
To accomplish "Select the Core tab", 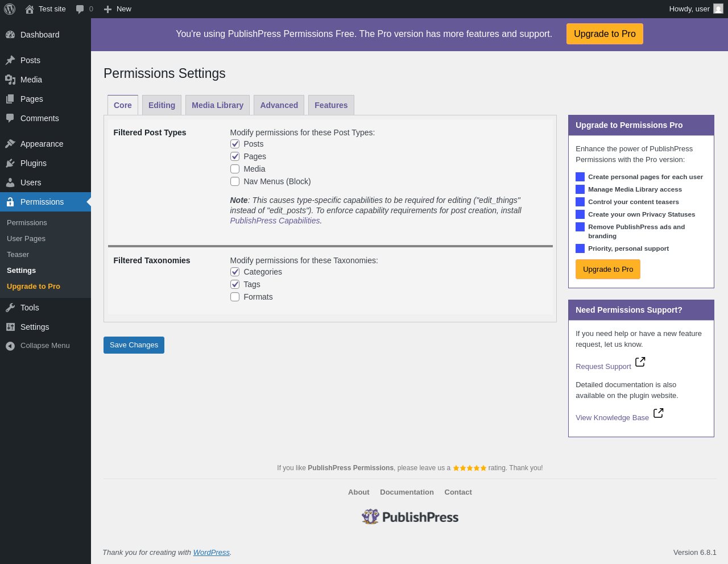I will [x=123, y=105].
